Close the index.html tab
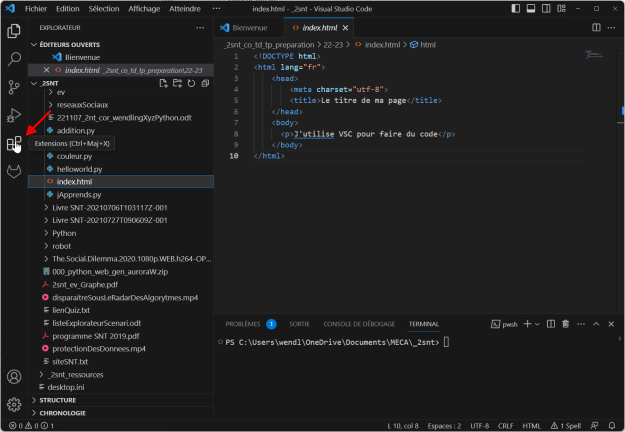This screenshot has width=625, height=432. pyautogui.click(x=345, y=27)
